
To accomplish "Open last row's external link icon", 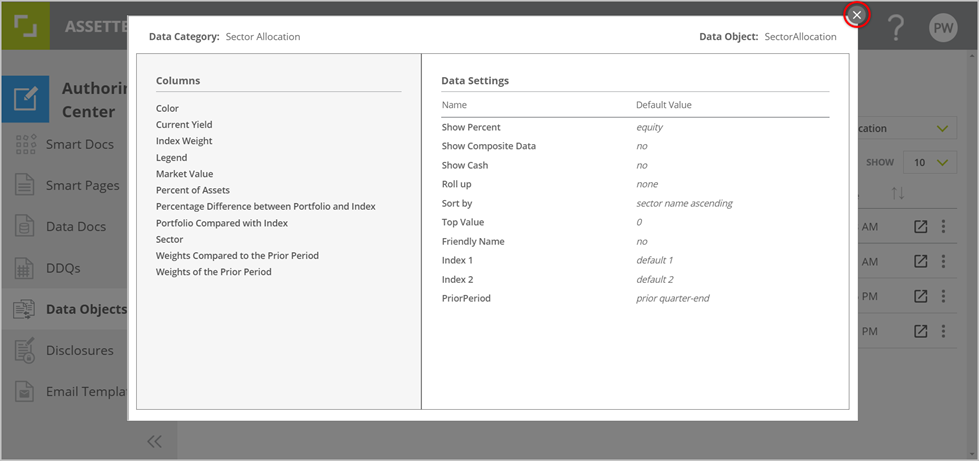I will click(x=921, y=331).
